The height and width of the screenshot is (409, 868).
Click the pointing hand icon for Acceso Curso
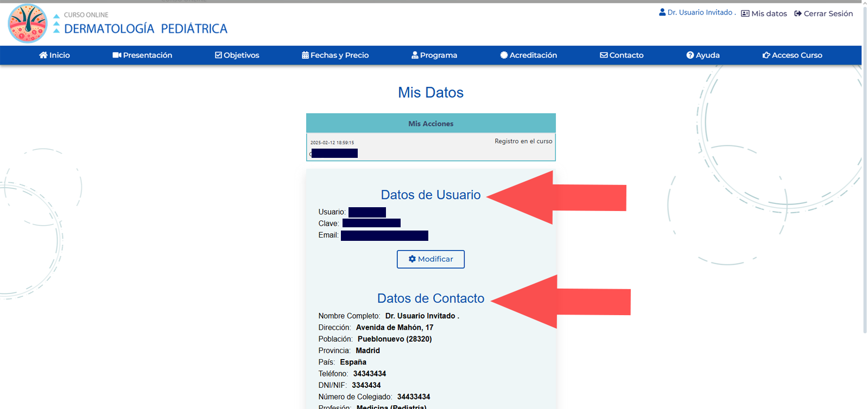click(766, 55)
